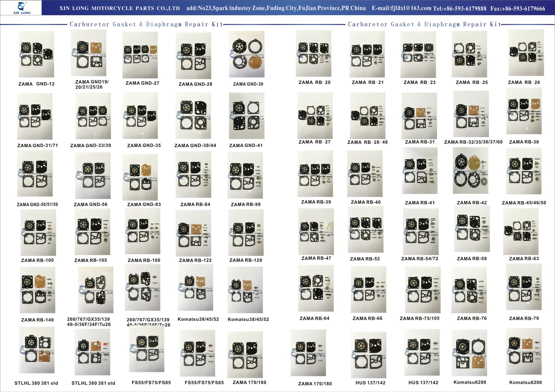Image resolution: width=555 pixels, height=392 pixels.
Task: Select the ZAMA RB-47 kit image
Action: [316, 232]
